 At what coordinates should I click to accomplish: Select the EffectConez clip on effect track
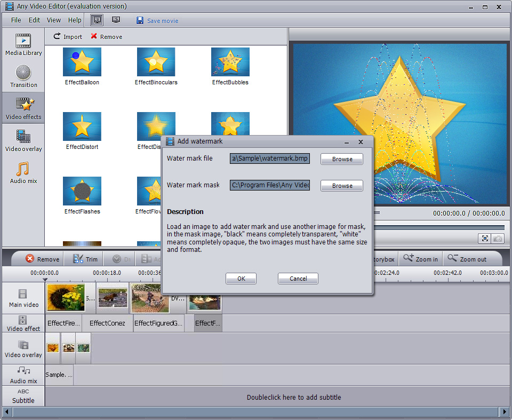(107, 323)
